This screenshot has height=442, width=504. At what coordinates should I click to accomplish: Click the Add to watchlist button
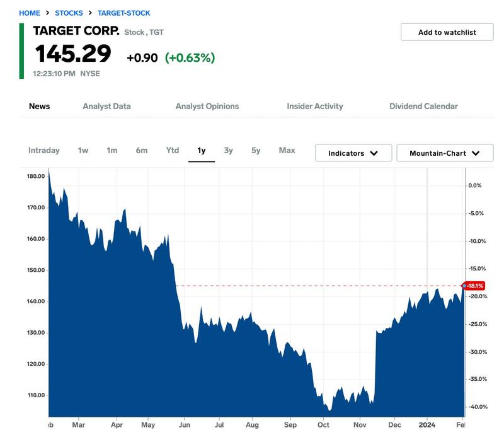pyautogui.click(x=447, y=32)
